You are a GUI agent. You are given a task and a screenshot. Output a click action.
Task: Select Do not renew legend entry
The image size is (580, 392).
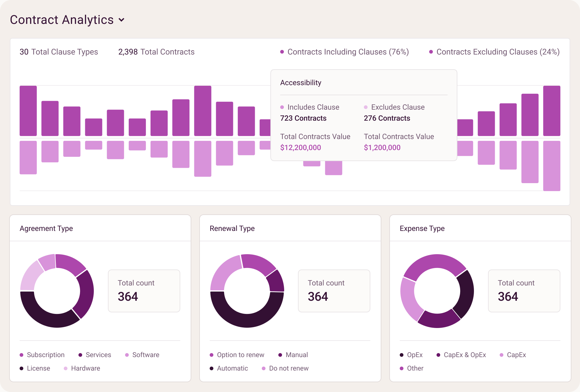click(x=285, y=368)
